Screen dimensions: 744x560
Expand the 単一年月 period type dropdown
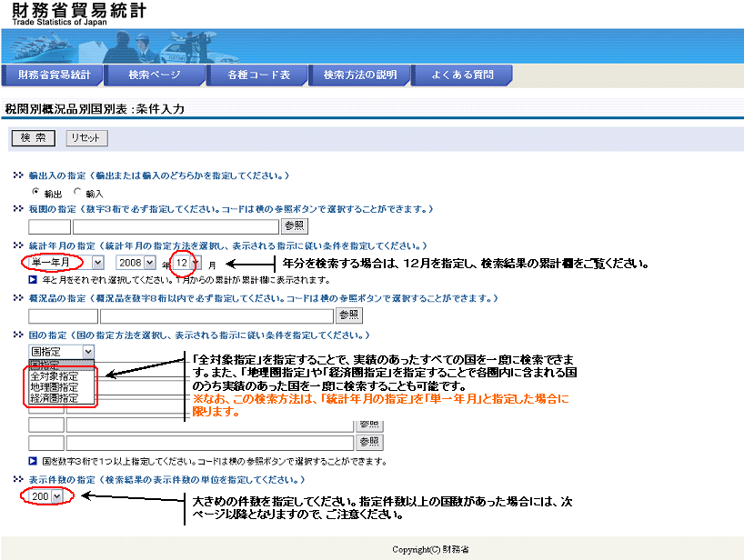point(97,262)
